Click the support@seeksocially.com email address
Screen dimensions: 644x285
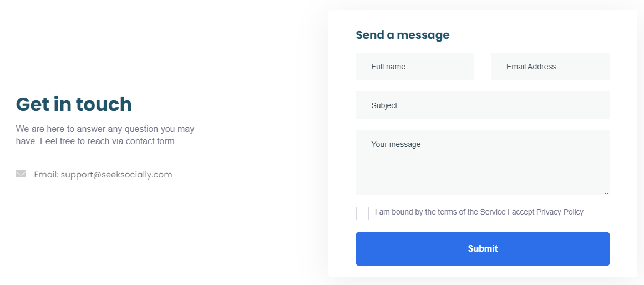116,175
